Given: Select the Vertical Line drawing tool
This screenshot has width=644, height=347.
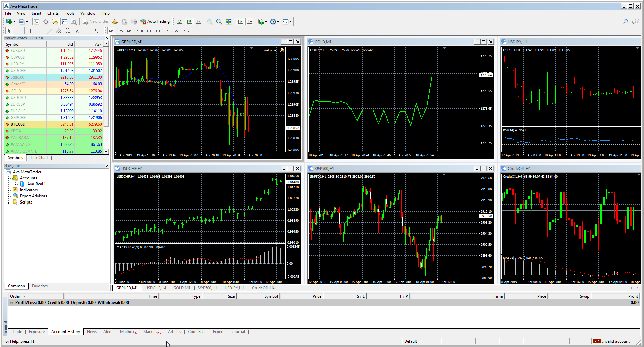Looking at the screenshot, I should tap(30, 31).
